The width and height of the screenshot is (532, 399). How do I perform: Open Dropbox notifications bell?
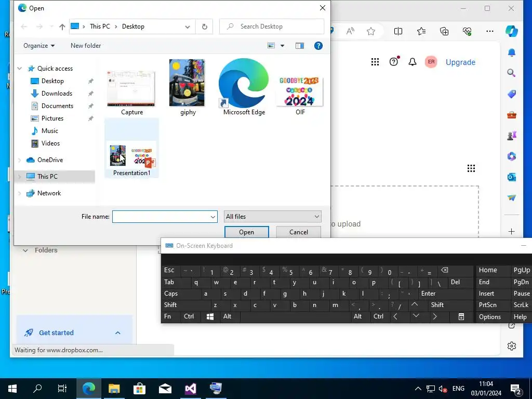(x=412, y=62)
